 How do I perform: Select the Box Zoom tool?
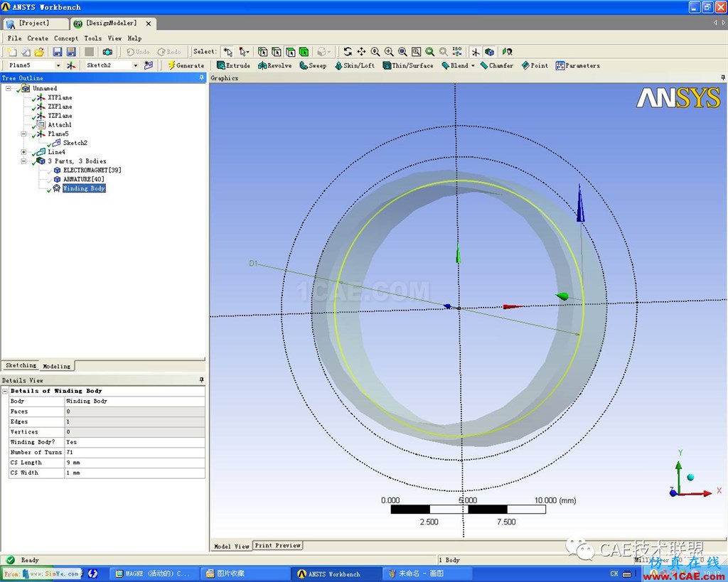click(x=389, y=52)
